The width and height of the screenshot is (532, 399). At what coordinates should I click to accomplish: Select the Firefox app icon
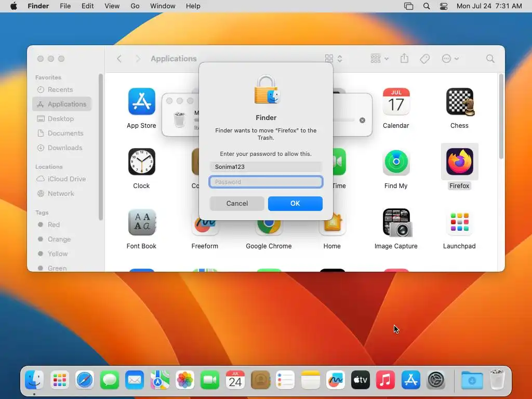point(459,162)
